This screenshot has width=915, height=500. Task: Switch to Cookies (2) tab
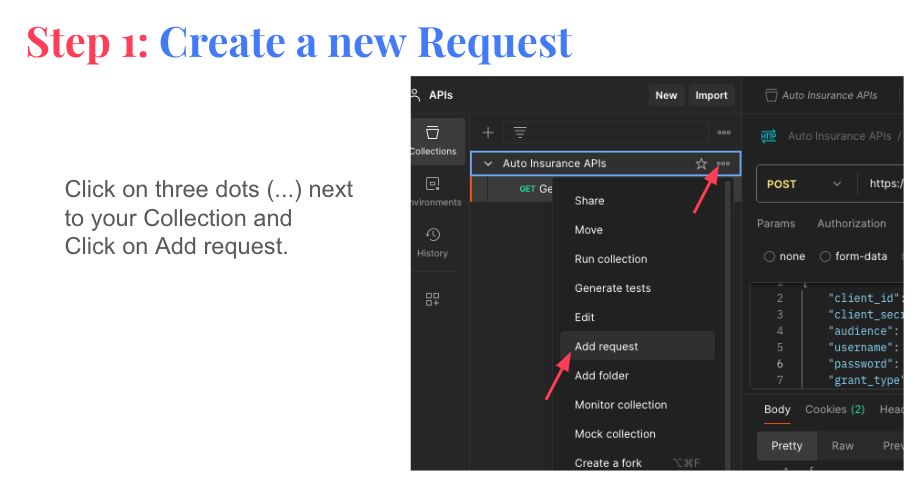click(834, 410)
